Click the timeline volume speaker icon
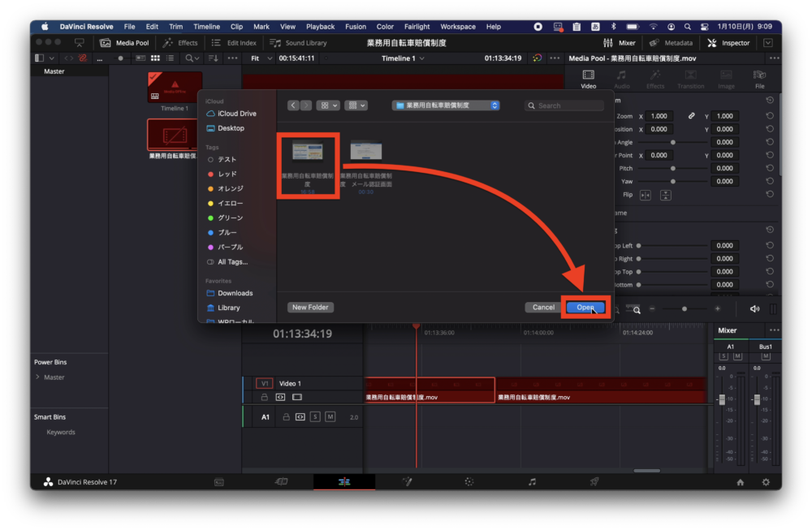This screenshot has height=530, width=812. point(754,309)
